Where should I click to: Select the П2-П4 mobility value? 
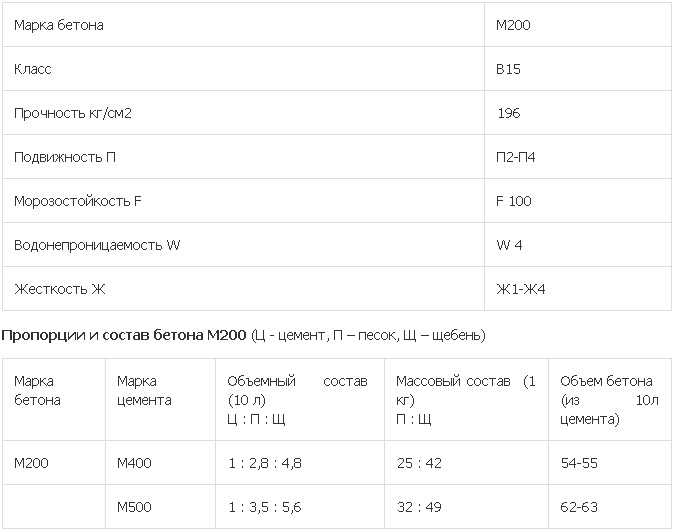[516, 157]
